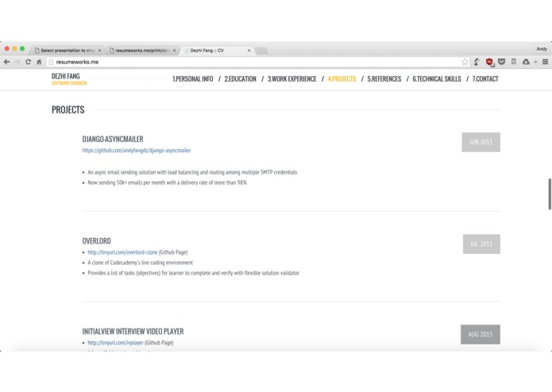The image size is (552, 392).
Task: Open 6.Technical Skills section
Action: coord(437,79)
